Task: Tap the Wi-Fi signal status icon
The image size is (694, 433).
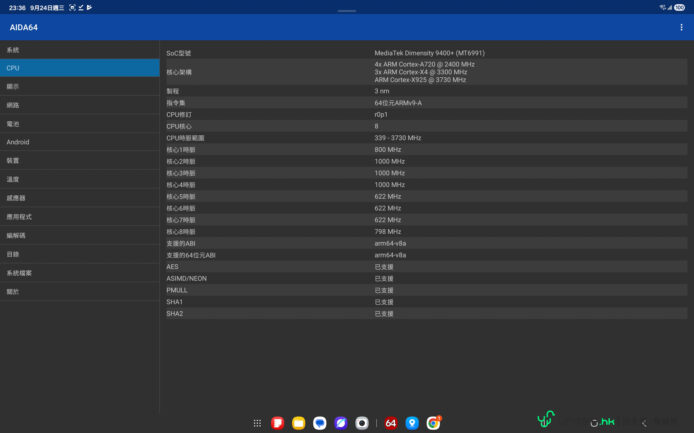Action: tap(662, 8)
